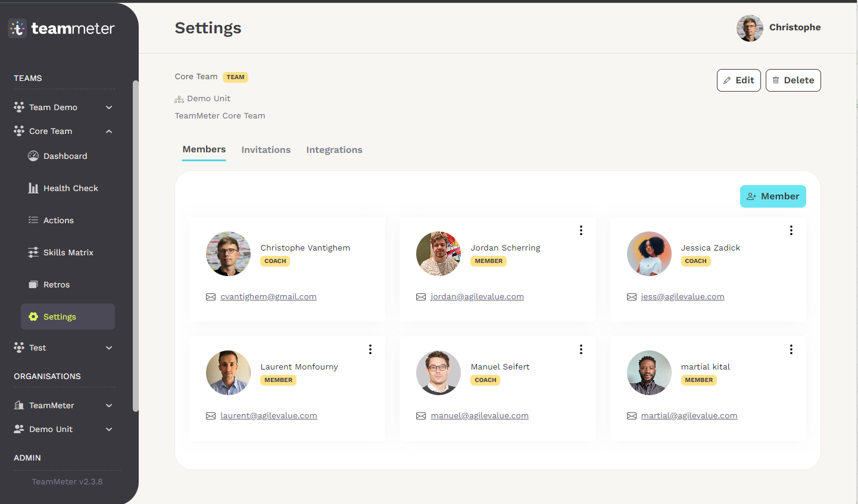Click the Edit button for Core Team
The width and height of the screenshot is (858, 504).
738,80
